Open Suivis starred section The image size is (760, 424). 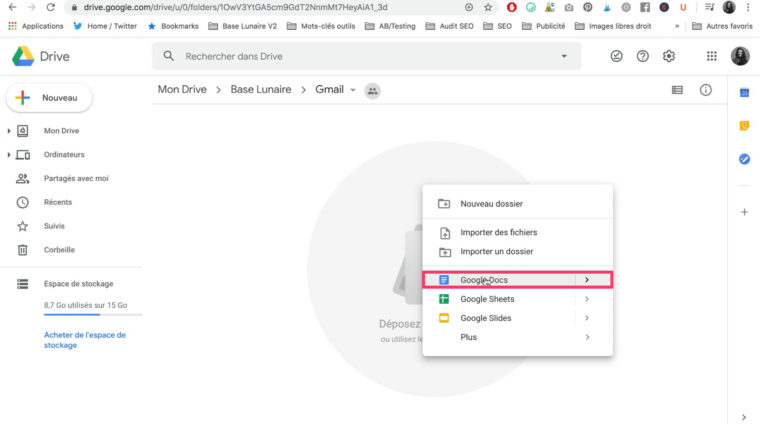54,226
